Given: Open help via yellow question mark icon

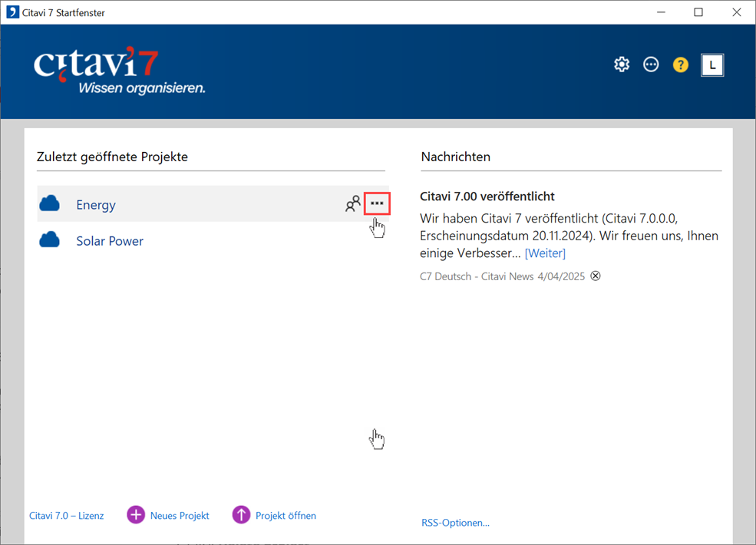Looking at the screenshot, I should 680,64.
